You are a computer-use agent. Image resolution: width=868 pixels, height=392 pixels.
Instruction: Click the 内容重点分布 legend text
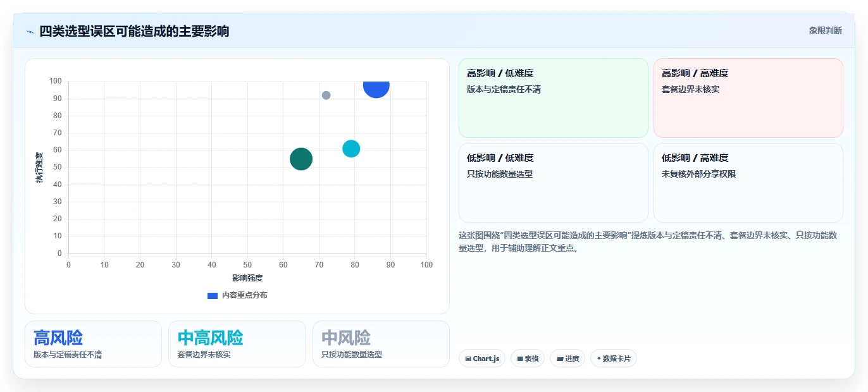(x=244, y=295)
